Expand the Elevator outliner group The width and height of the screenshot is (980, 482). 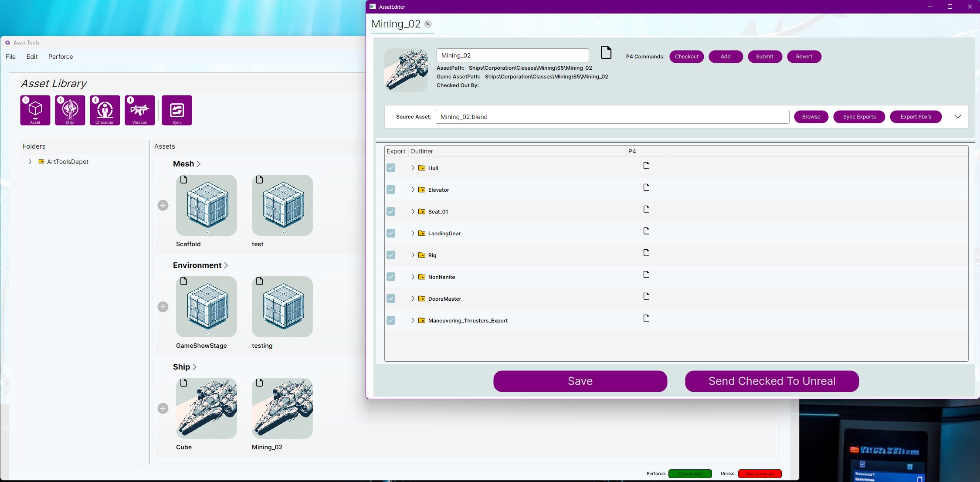pyautogui.click(x=413, y=190)
